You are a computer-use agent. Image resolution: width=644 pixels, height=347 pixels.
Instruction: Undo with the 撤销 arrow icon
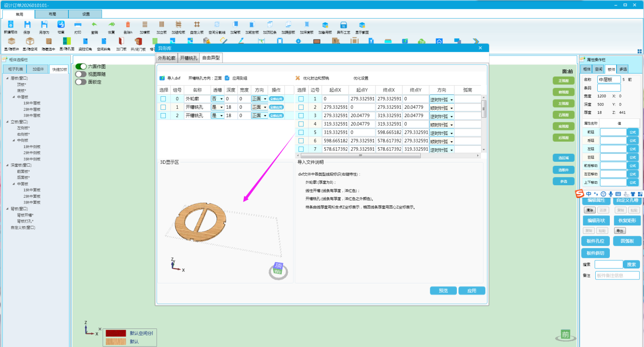point(95,25)
